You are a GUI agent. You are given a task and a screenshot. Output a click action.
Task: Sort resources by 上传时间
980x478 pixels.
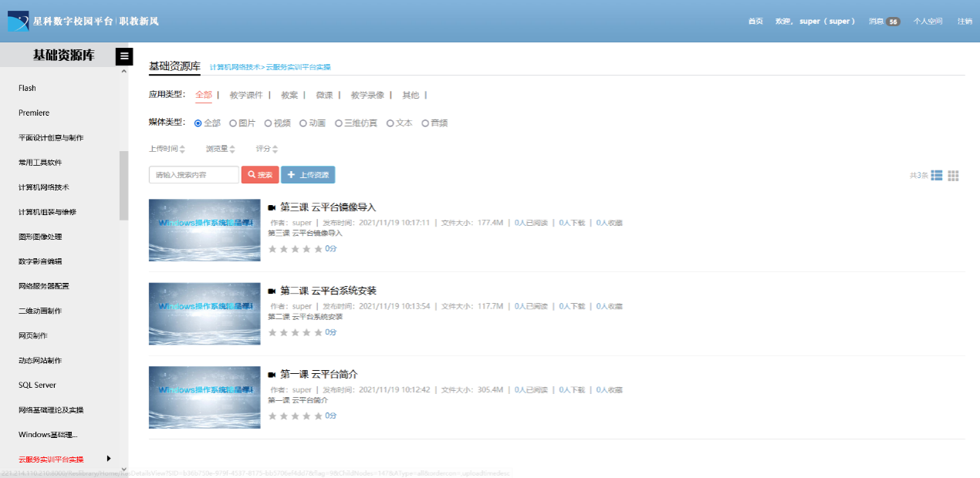[x=167, y=149]
